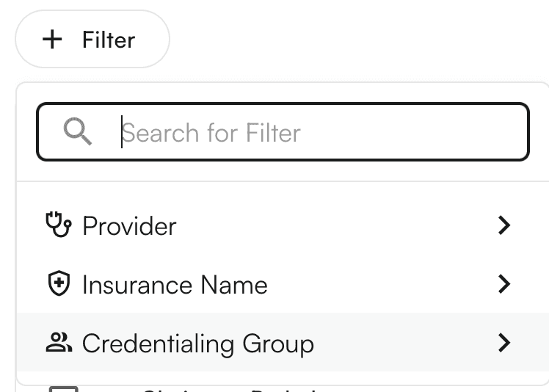Click the Insurance Name label text

(175, 285)
